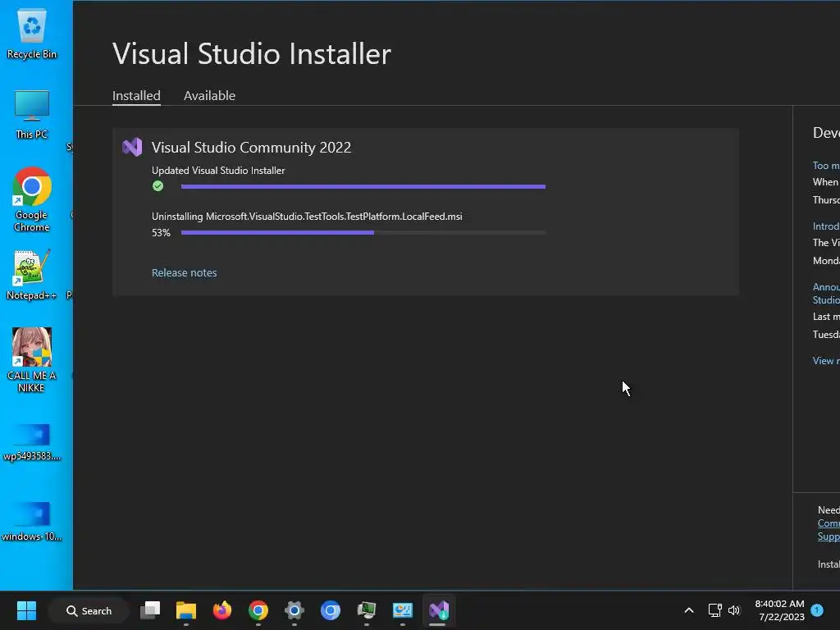840x630 pixels.
Task: Click the Updated Visual Studio Installer progress bar
Action: pos(363,186)
